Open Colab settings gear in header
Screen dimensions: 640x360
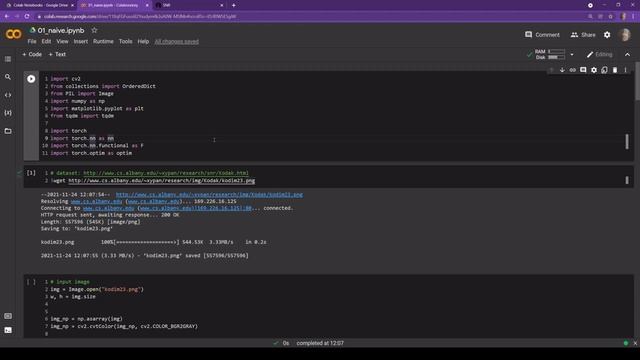point(607,35)
